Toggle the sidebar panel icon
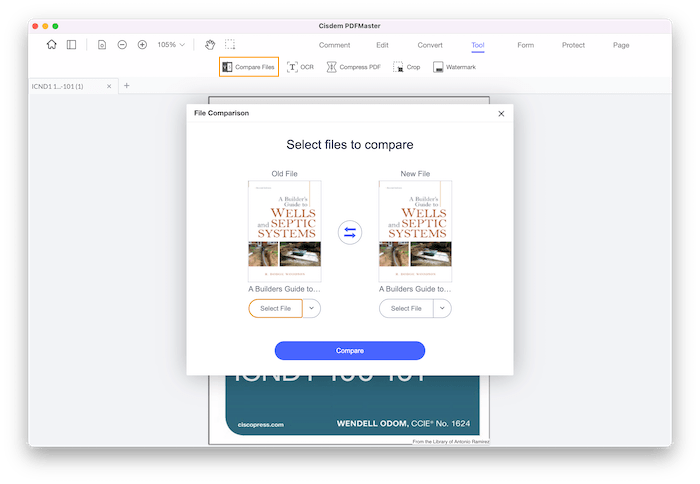The height and width of the screenshot is (484, 700). point(71,45)
